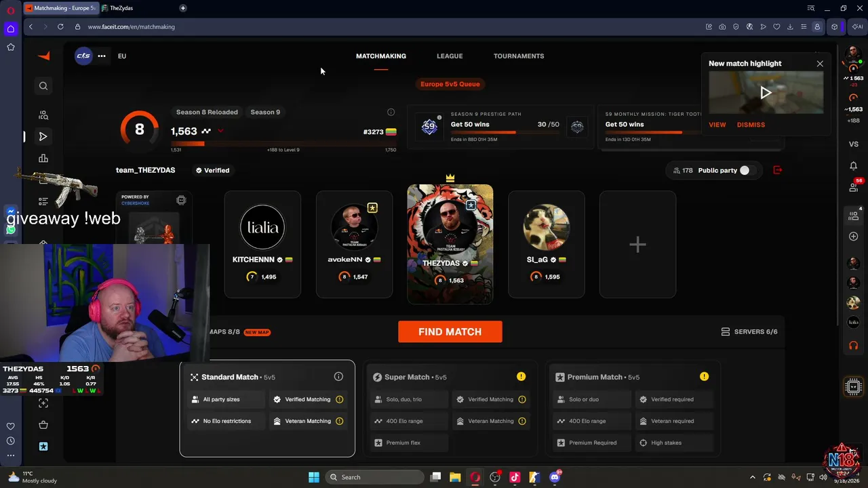Click the FIND MATCH button
The width and height of the screenshot is (868, 488).
point(450,332)
